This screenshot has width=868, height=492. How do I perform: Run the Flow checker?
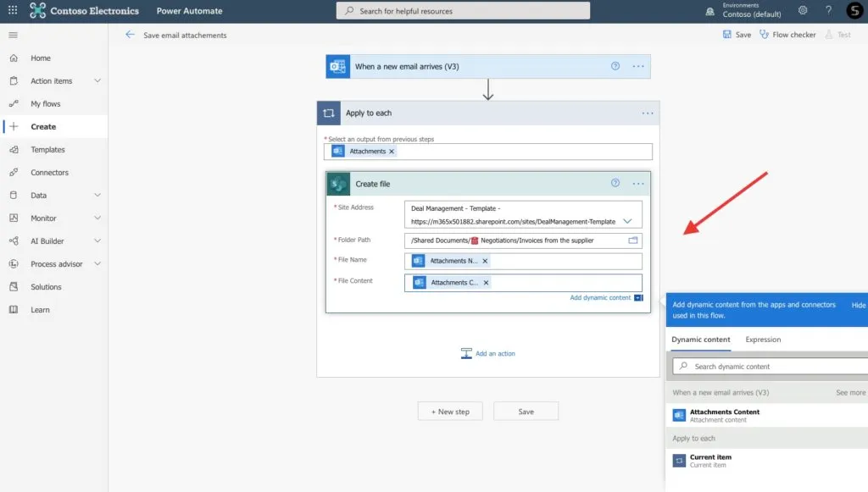[787, 34]
